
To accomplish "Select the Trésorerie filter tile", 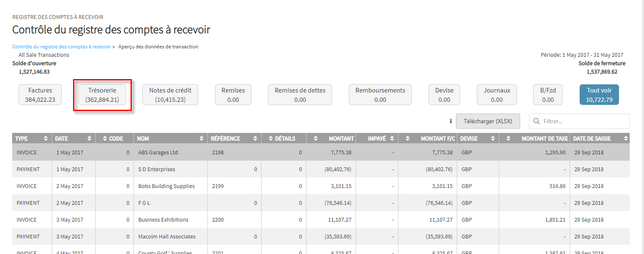I will [102, 95].
